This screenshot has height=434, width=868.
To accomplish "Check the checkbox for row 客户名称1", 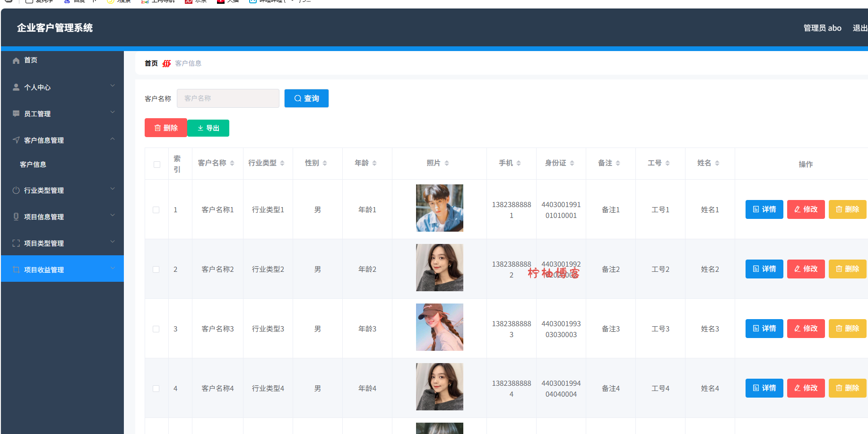I will coord(156,209).
